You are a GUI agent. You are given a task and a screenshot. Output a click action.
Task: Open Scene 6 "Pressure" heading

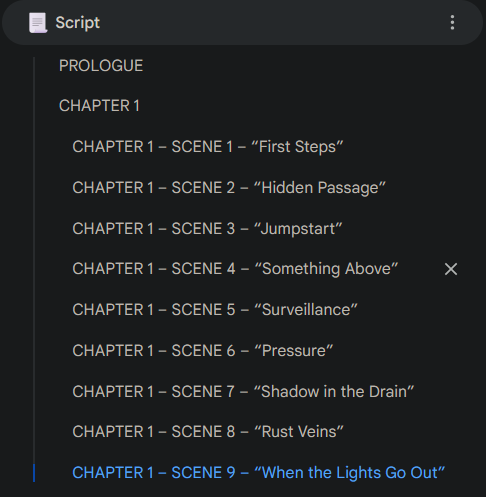point(203,351)
